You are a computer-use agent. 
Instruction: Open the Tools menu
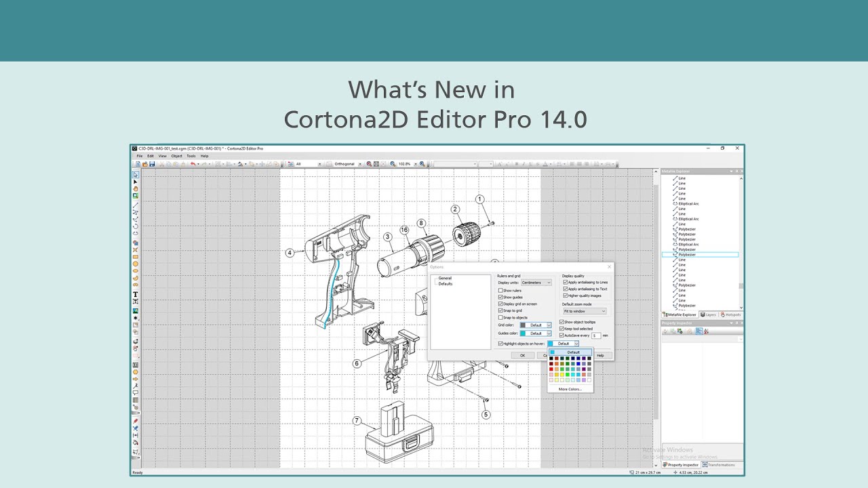click(x=191, y=156)
